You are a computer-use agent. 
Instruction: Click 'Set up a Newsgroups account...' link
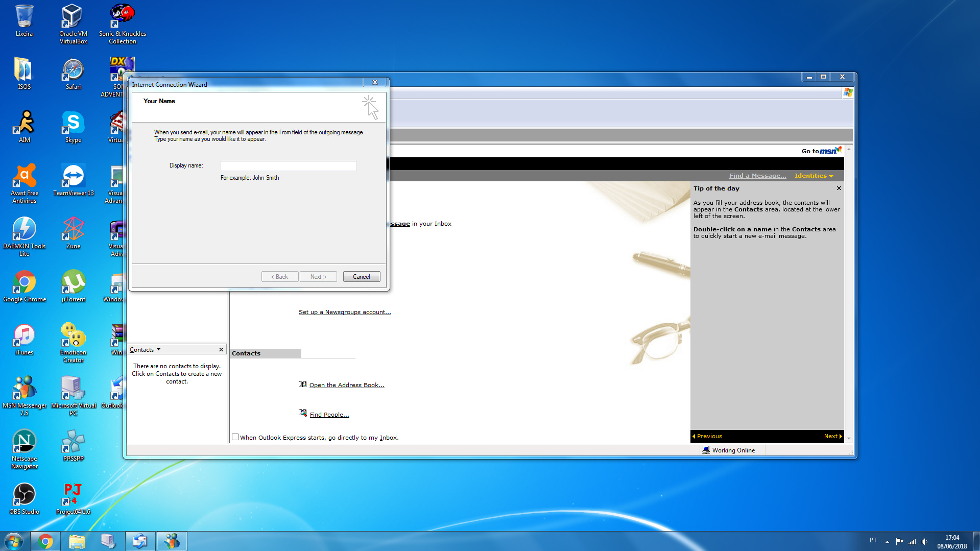345,312
